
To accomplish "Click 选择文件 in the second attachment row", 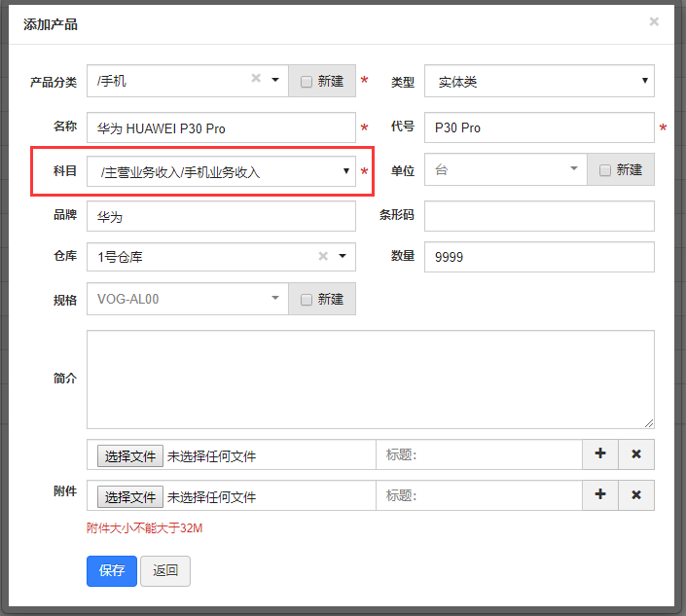I will (x=130, y=496).
